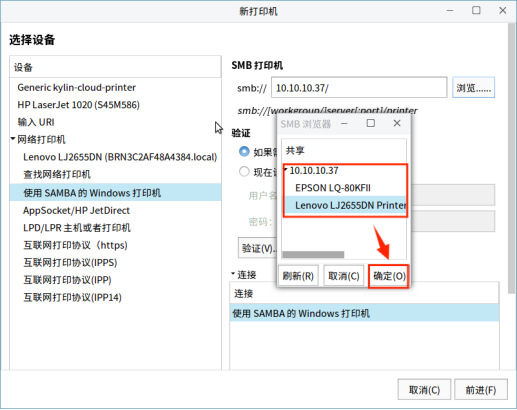Select HP LaserJet 1020 device
Screen dimensions: 517x410
(78, 105)
